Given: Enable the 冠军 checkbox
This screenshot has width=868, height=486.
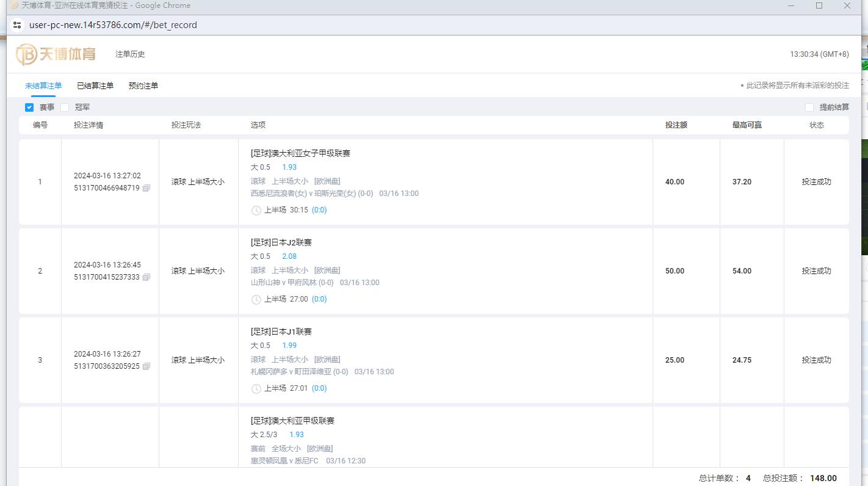Looking at the screenshot, I should pos(65,107).
